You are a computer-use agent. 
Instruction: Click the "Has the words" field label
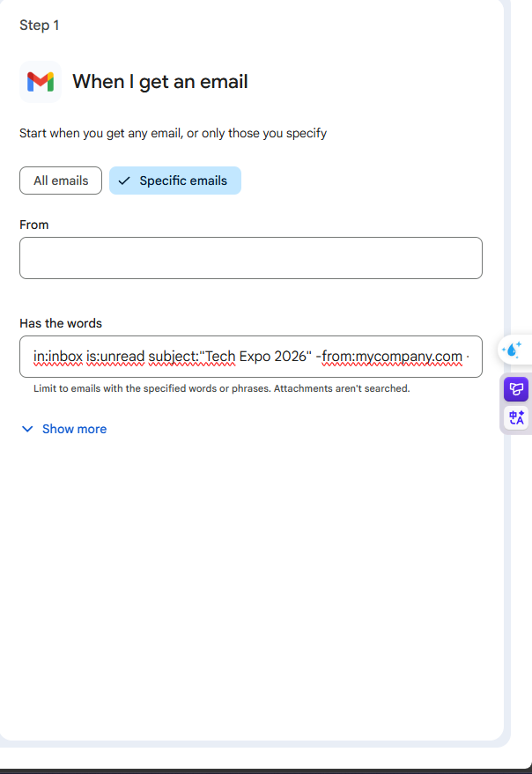point(61,323)
